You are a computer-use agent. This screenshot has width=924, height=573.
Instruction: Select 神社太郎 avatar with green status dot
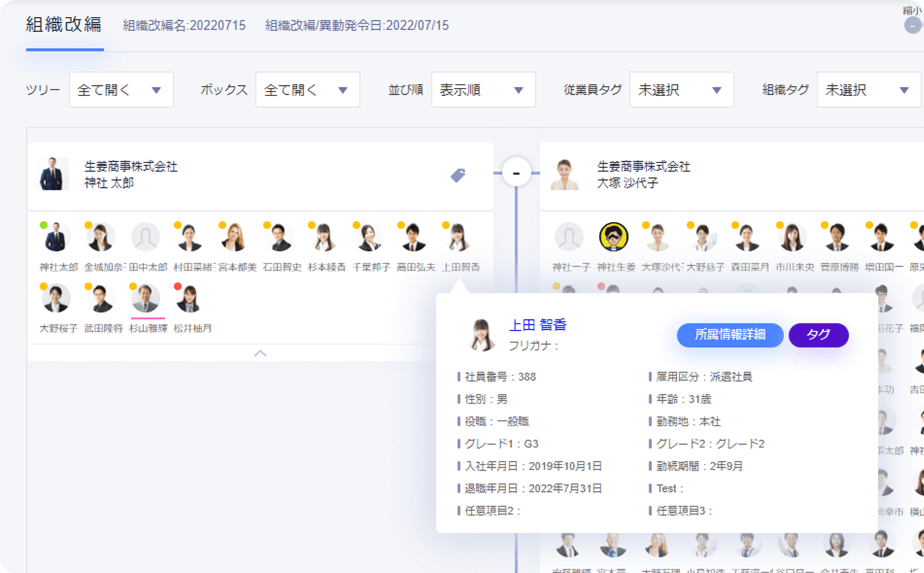[x=56, y=237]
